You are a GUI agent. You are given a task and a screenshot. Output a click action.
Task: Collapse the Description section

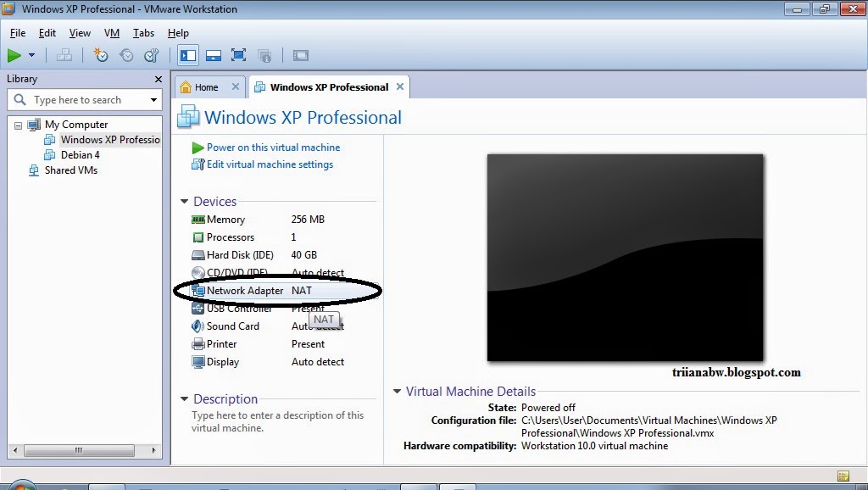pyautogui.click(x=184, y=398)
